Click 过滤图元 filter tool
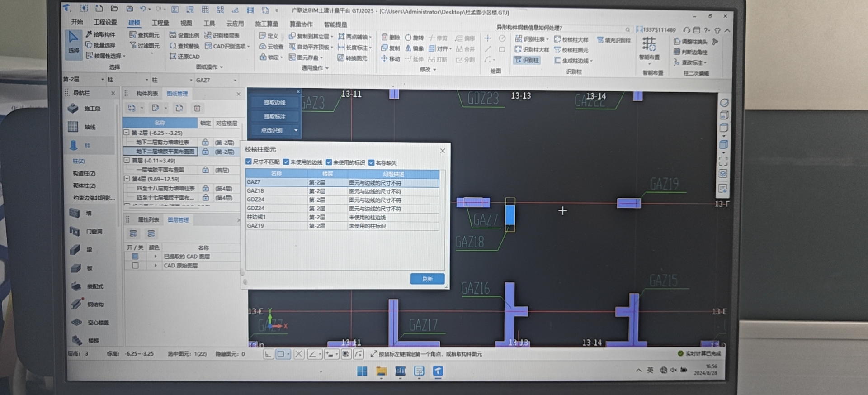Image resolution: width=868 pixels, height=395 pixels. coord(144,45)
